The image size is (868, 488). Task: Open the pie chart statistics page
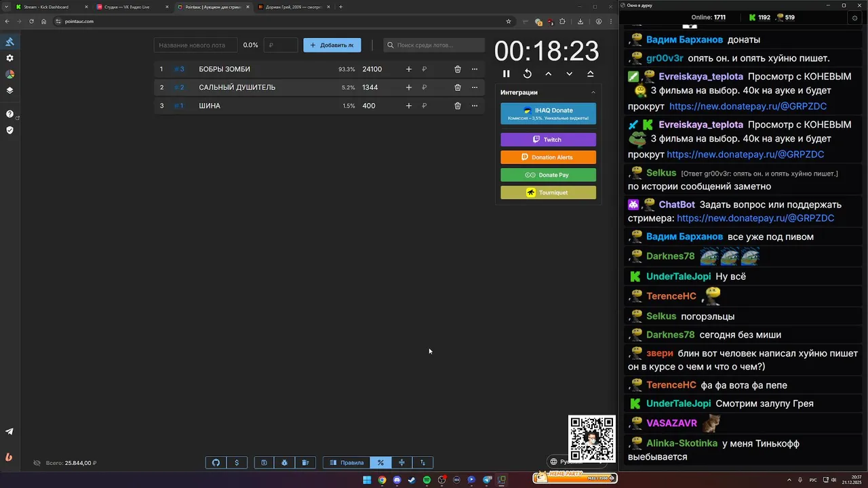click(x=9, y=74)
